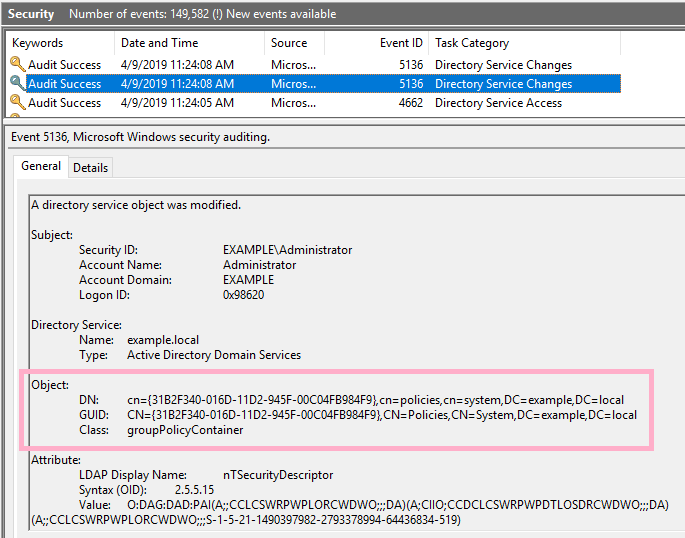Click Account Domain value EXAMPLE
This screenshot has width=685, height=538.
[248, 279]
